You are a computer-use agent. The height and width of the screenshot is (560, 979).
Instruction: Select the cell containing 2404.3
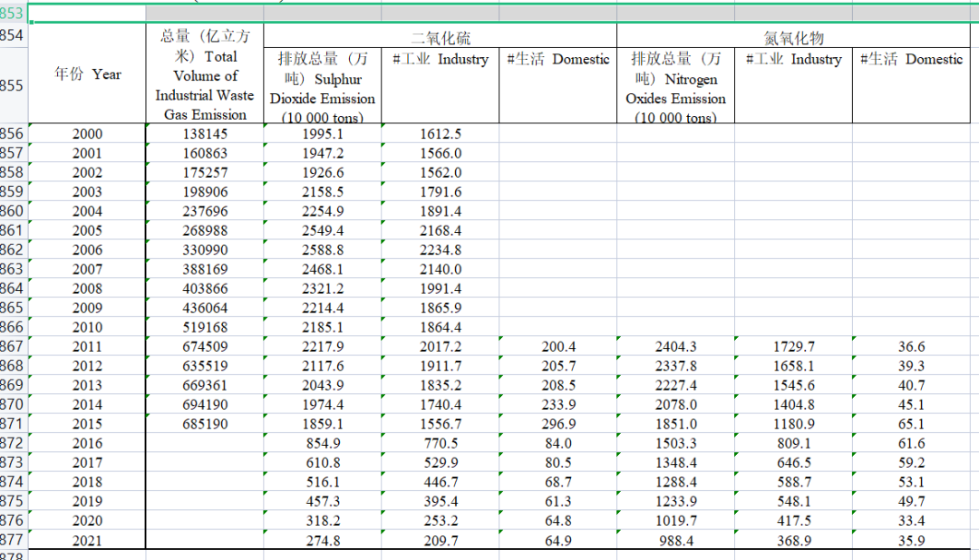point(675,346)
